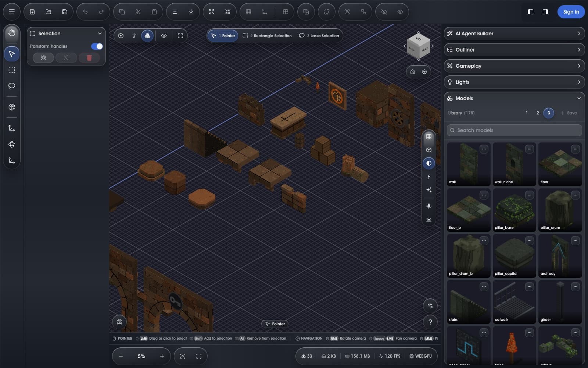This screenshot has height=368, width=588.
Task: Select the stairs model thumbnail
Action: pos(469,302)
